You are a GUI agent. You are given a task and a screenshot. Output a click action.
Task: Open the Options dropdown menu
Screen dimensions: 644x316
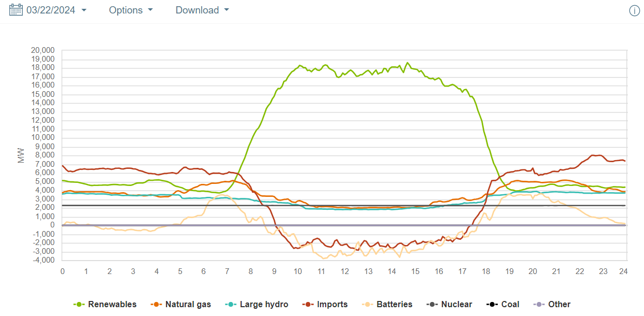click(131, 10)
